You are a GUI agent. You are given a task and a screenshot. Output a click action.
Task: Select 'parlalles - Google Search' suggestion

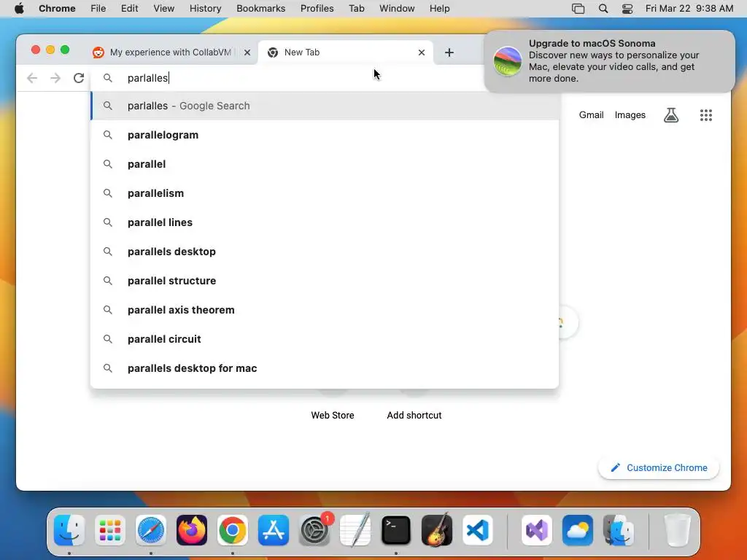[x=325, y=106]
